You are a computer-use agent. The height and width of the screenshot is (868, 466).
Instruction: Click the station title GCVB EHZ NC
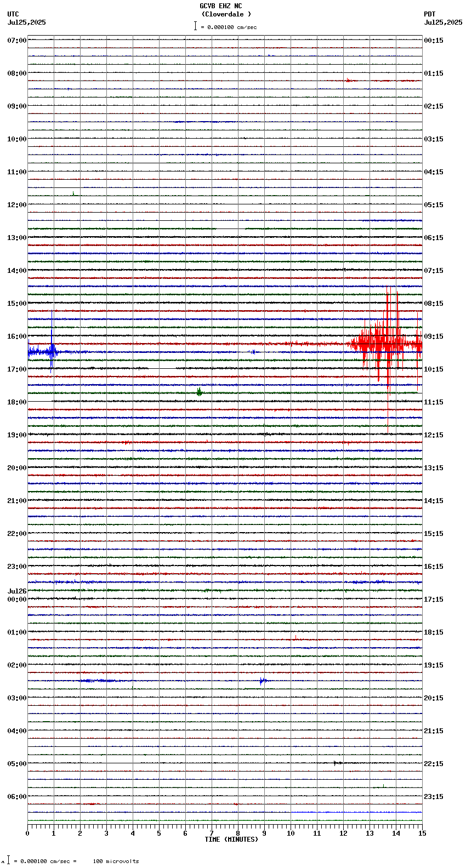(220, 6)
